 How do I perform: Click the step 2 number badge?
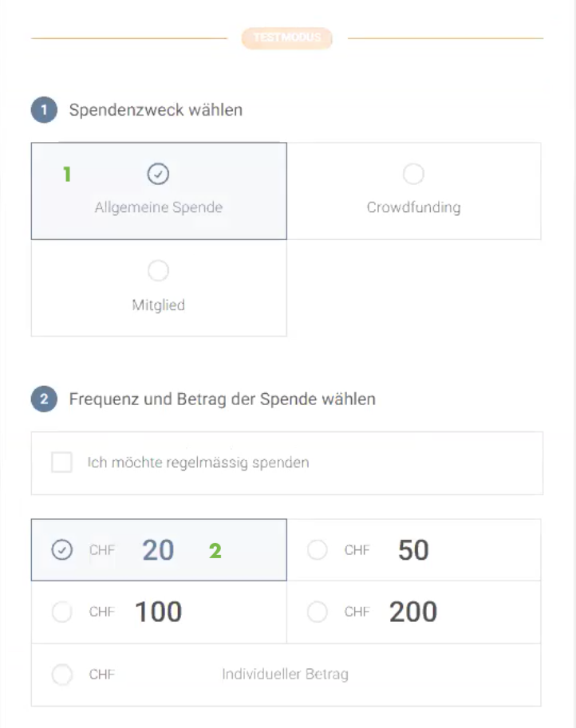44,399
